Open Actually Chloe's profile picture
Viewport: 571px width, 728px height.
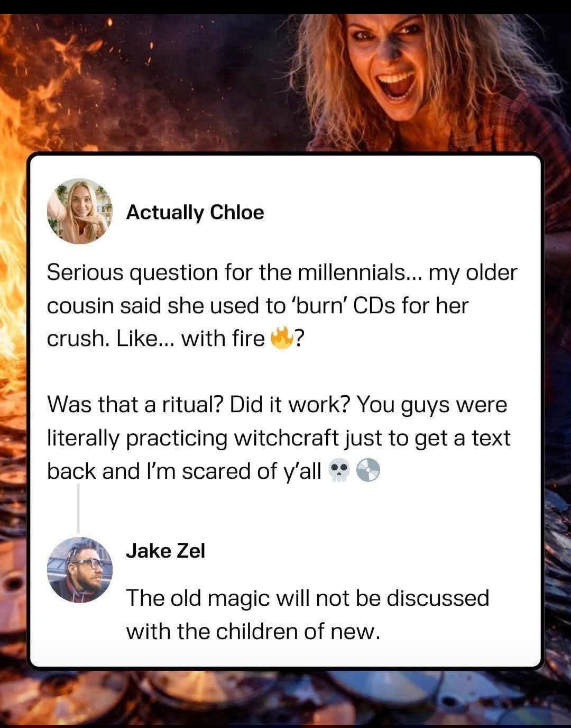coord(80,211)
